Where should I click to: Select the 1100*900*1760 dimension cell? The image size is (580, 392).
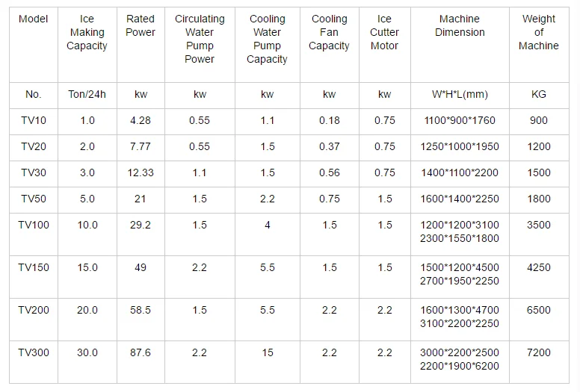pos(460,120)
